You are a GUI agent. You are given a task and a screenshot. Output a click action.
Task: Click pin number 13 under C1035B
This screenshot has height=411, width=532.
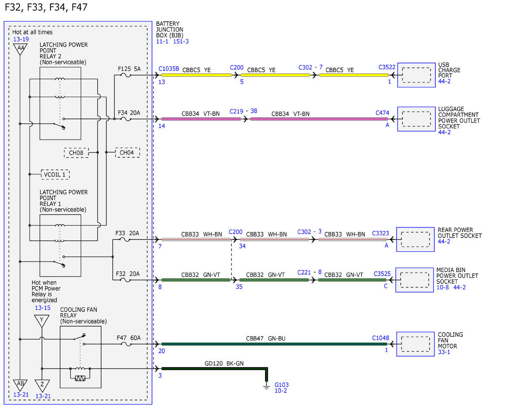(x=162, y=82)
